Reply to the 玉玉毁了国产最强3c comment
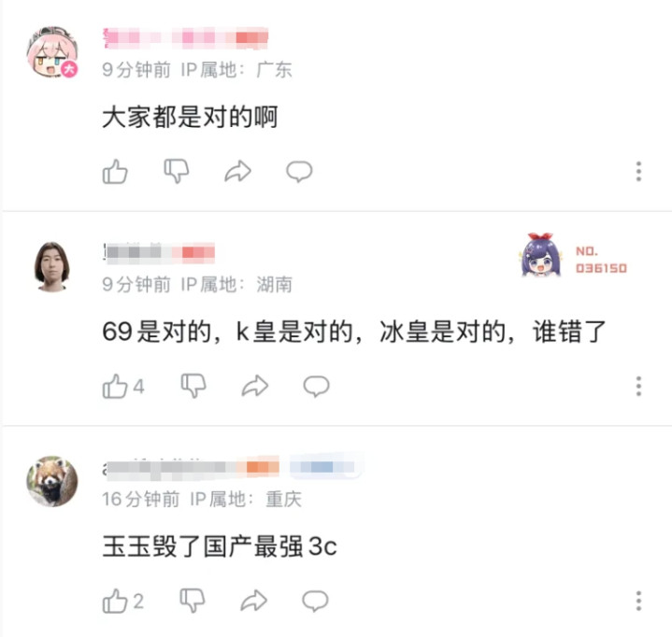Viewport: 672px width, 637px height. click(315, 601)
